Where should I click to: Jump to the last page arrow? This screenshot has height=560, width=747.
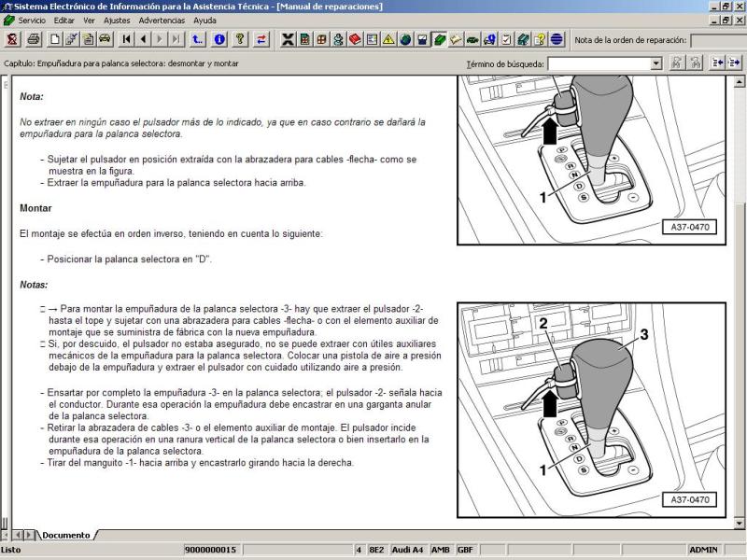pyautogui.click(x=176, y=39)
